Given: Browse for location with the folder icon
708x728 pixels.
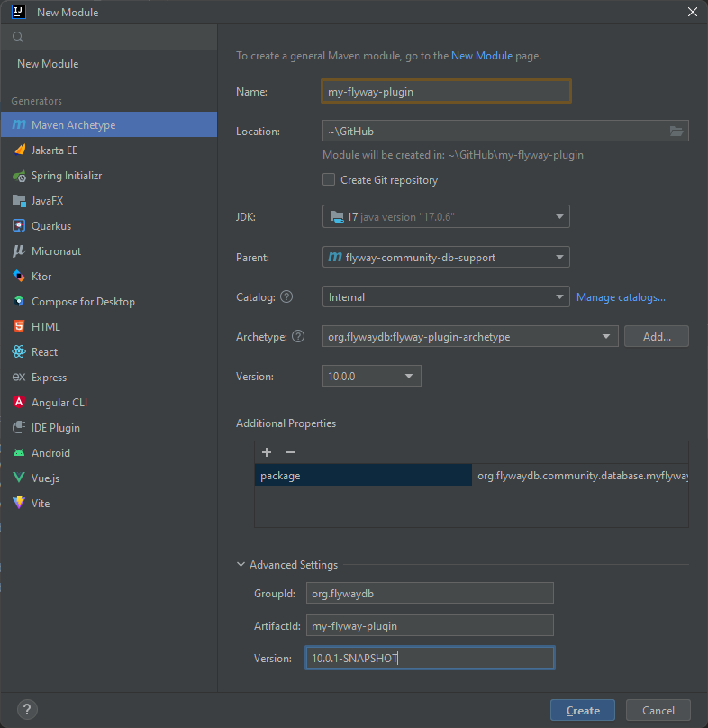Looking at the screenshot, I should (676, 131).
